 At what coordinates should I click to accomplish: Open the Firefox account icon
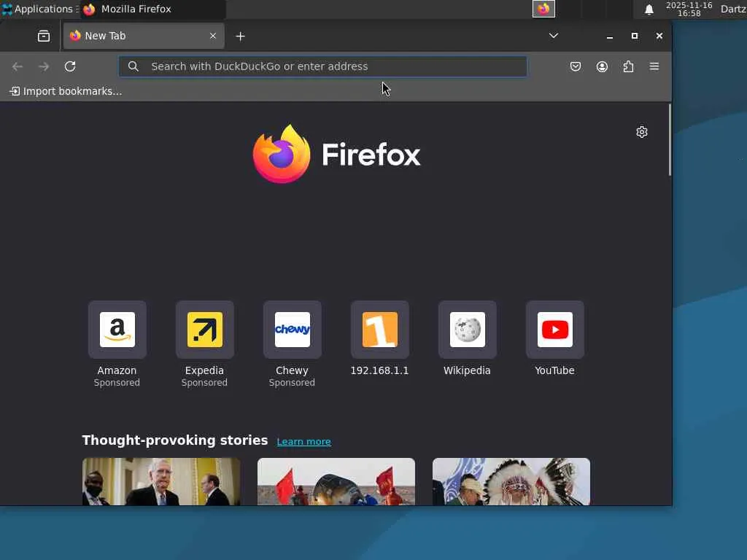point(602,66)
